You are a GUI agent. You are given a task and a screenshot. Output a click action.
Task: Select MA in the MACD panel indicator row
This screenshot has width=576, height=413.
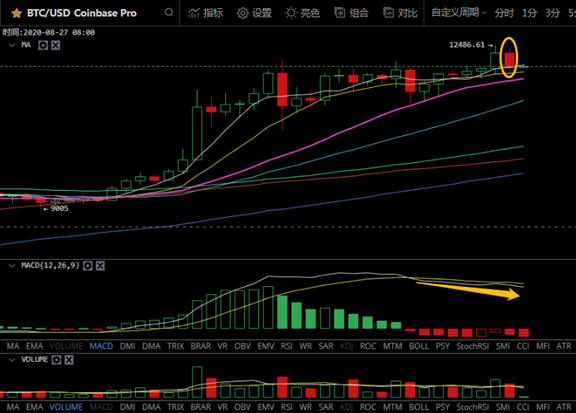tap(13, 346)
